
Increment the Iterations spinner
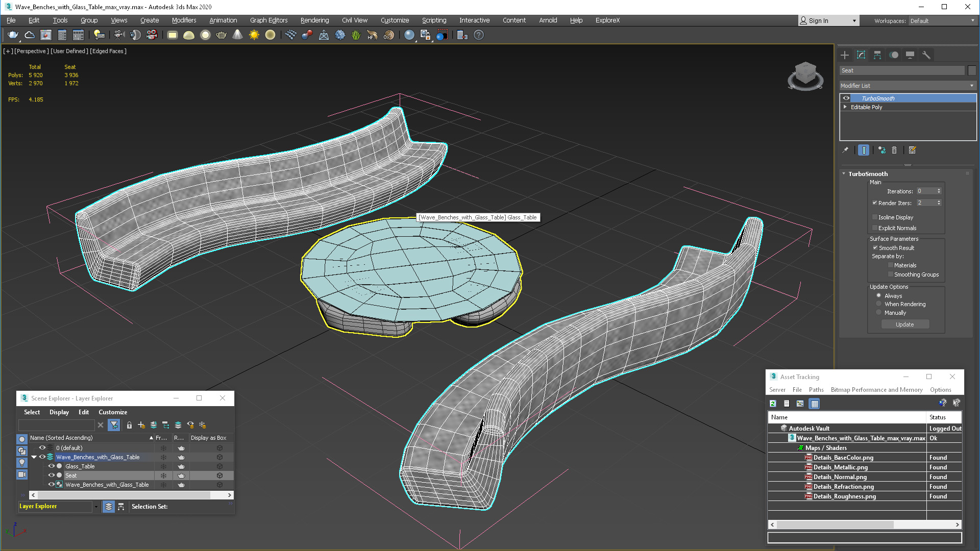click(x=939, y=189)
